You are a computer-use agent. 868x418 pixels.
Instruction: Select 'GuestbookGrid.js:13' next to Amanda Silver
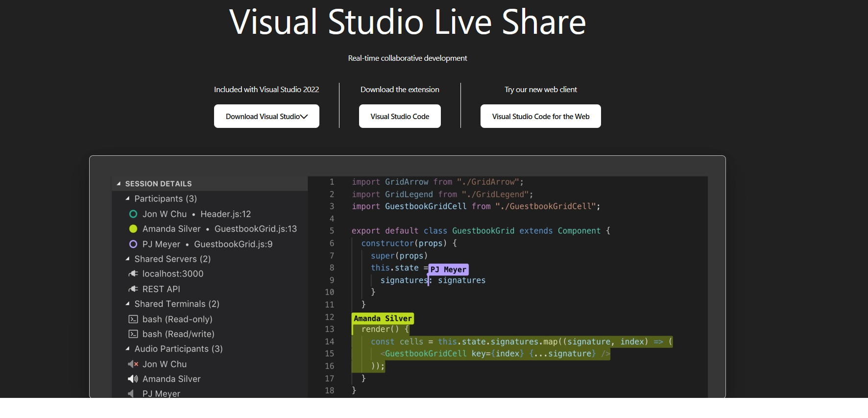(256, 229)
